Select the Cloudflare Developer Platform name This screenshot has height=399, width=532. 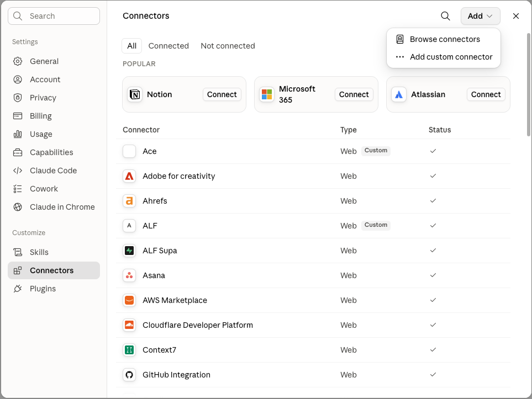click(x=198, y=325)
